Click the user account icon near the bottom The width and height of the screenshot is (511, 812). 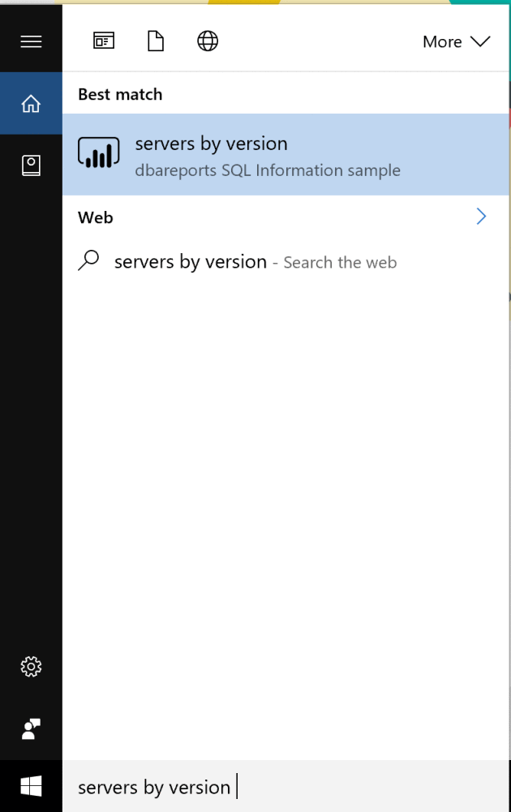click(31, 728)
